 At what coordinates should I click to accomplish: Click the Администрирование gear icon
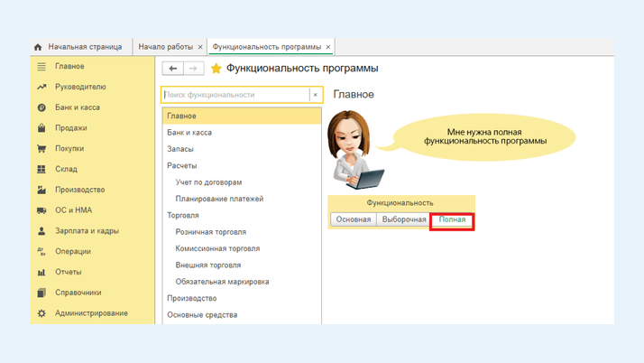pos(41,313)
